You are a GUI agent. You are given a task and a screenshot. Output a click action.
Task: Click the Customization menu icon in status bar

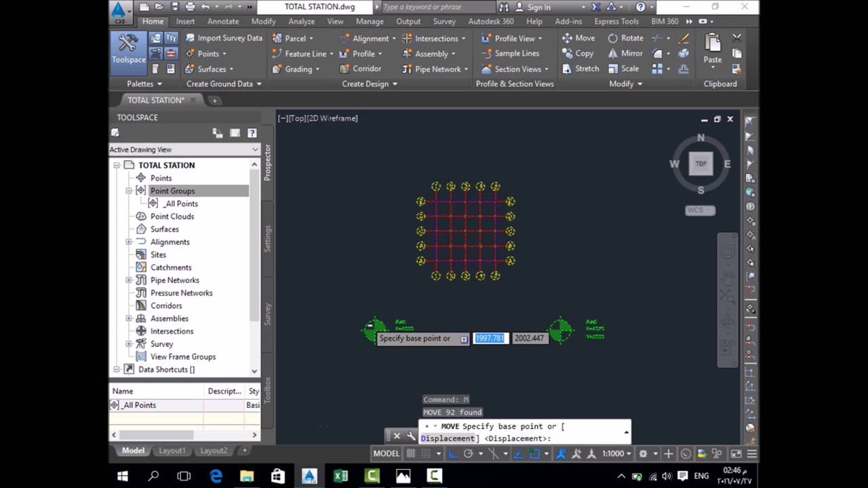click(x=751, y=453)
